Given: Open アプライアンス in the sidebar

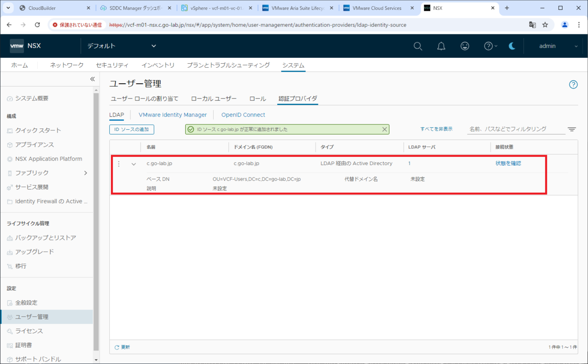Looking at the screenshot, I should coord(34,145).
